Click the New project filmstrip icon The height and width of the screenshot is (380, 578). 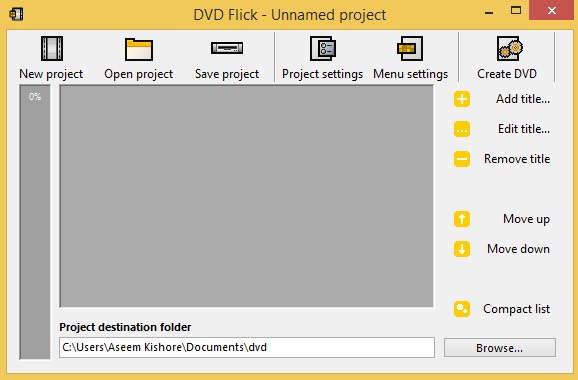pyautogui.click(x=52, y=49)
